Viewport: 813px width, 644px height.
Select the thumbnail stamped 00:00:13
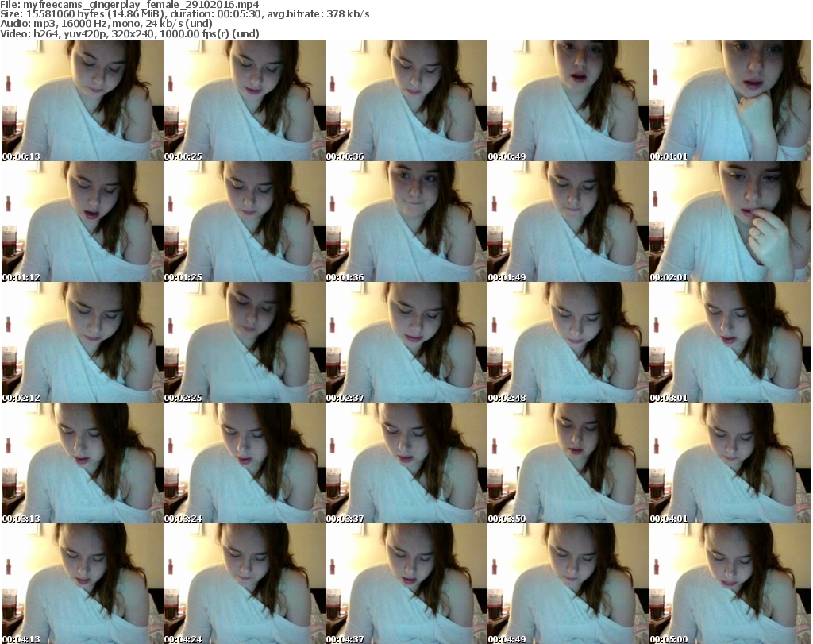pyautogui.click(x=83, y=101)
